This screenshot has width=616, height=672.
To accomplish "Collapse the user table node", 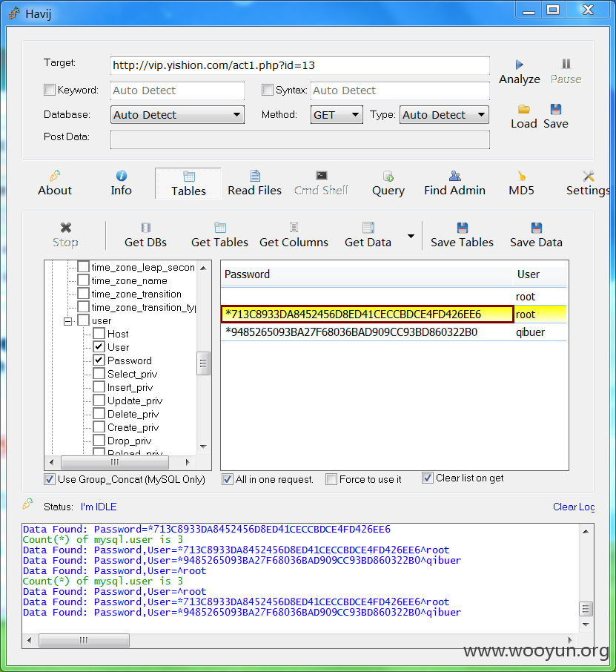I will click(67, 321).
